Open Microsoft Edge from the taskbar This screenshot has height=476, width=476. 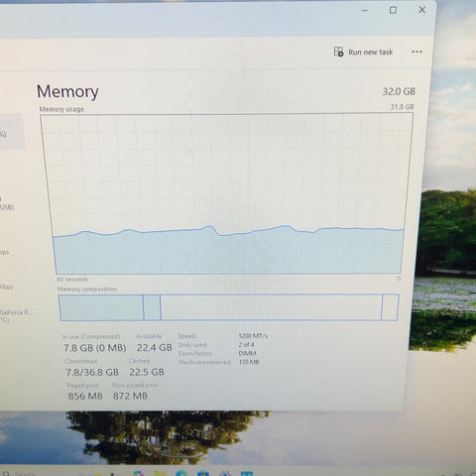(x=181, y=473)
